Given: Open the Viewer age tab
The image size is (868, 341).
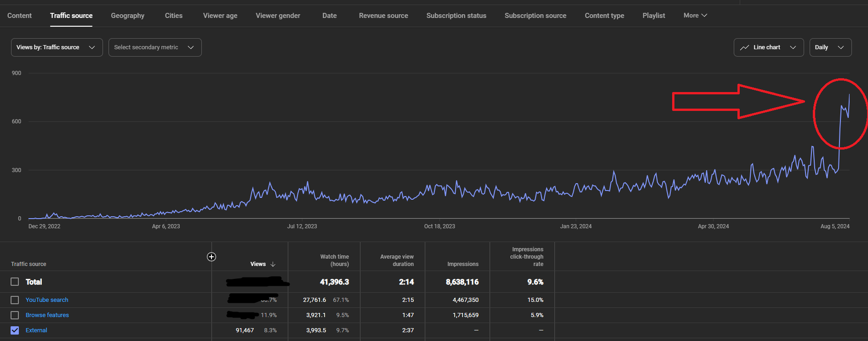Looking at the screenshot, I should [220, 15].
